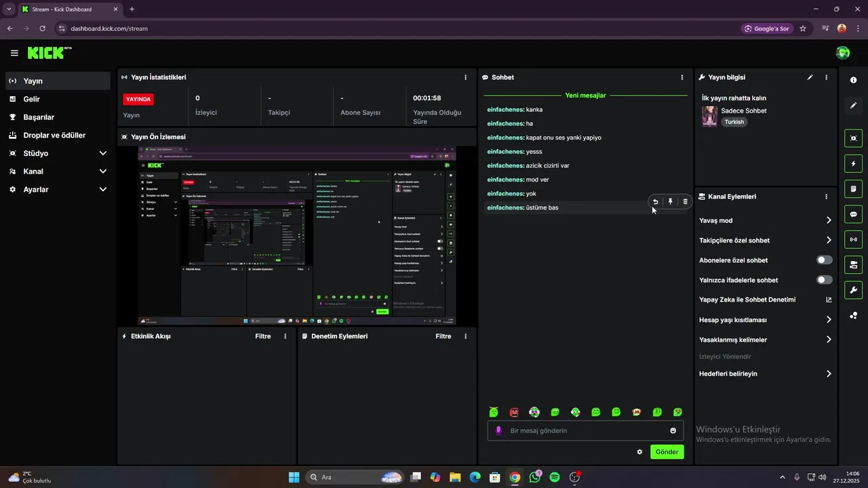Viewport: 868px width, 488px height.
Task: Click the Turkish language tag
Action: click(734, 122)
